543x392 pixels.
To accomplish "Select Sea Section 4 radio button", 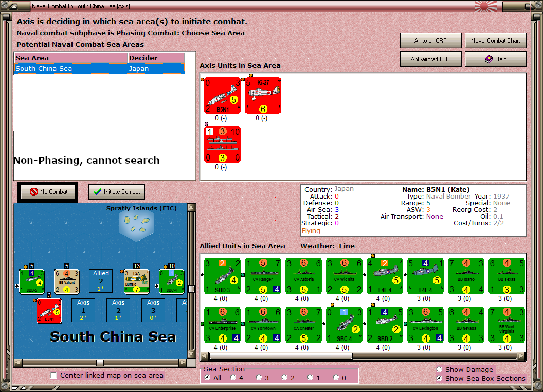I will pyautogui.click(x=233, y=378).
